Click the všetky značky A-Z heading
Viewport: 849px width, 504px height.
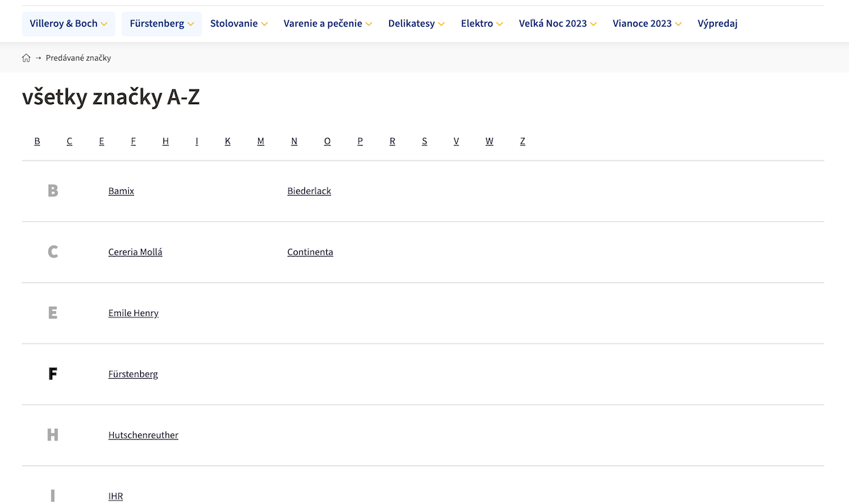pyautogui.click(x=111, y=98)
